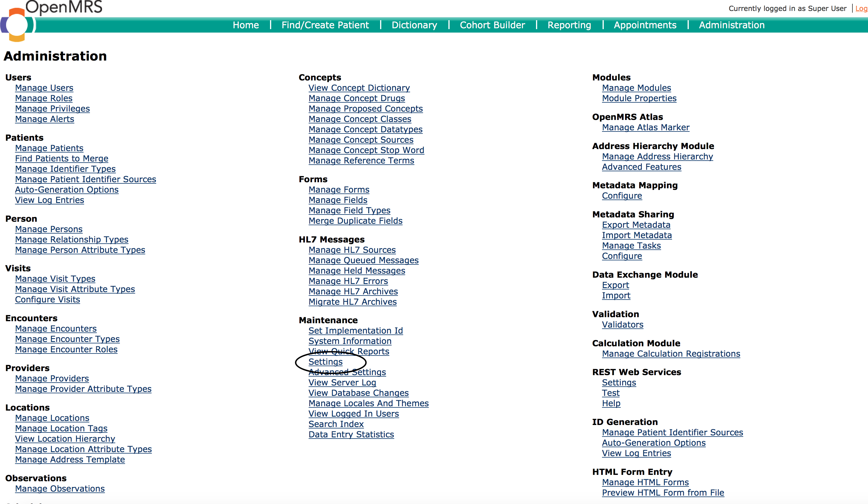Open Manage Modules link
Screen dimensions: 868x504
pos(637,88)
